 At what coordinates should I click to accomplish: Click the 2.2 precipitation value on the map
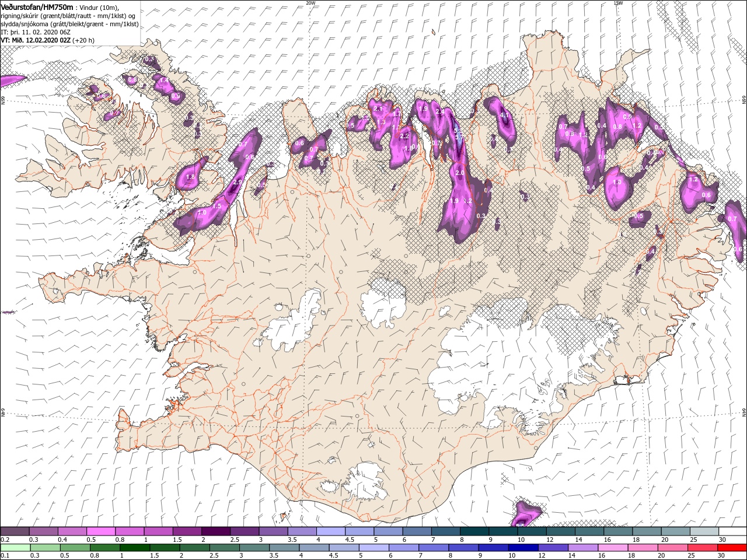404,136
